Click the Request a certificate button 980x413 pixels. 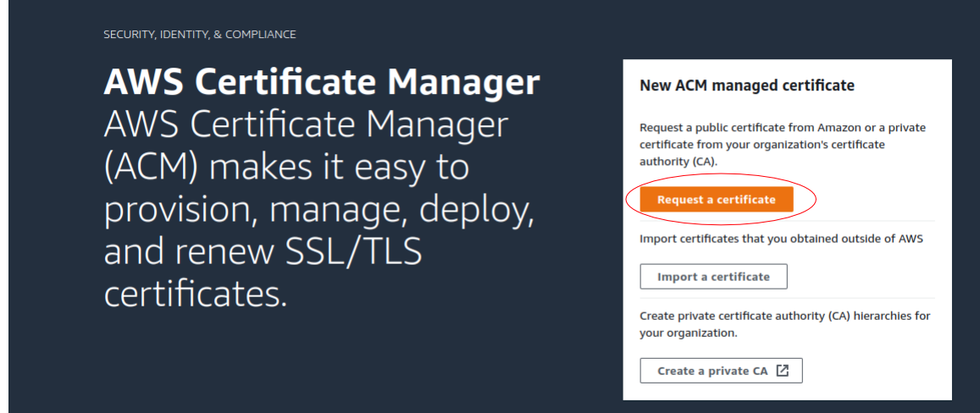[717, 200]
